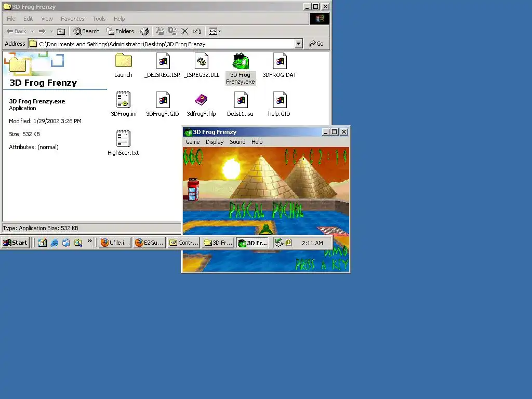
Task: Open the File menu in Explorer
Action: coord(11,19)
